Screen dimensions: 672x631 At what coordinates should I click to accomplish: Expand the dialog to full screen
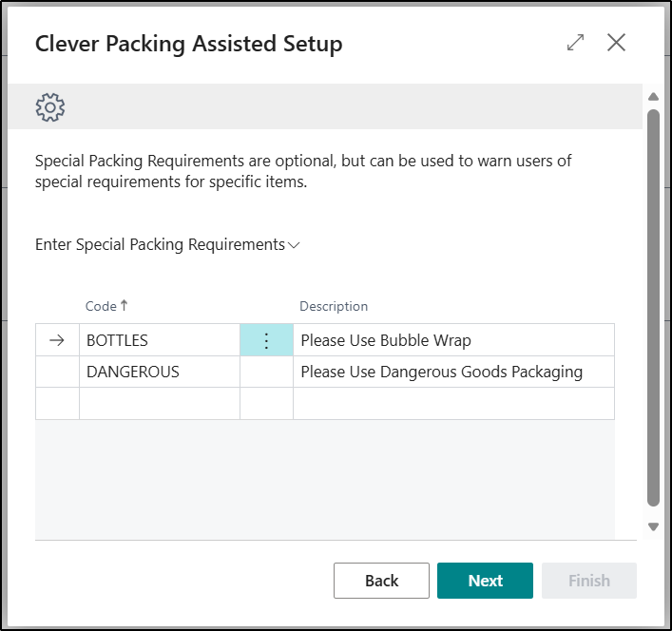click(x=575, y=43)
